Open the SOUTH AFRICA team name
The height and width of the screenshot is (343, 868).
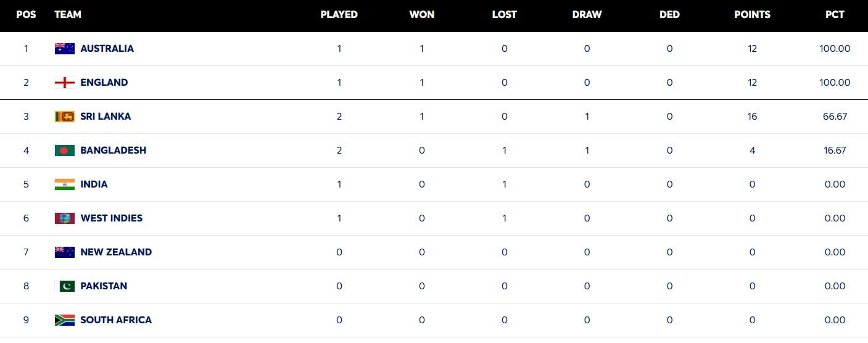coord(116,320)
